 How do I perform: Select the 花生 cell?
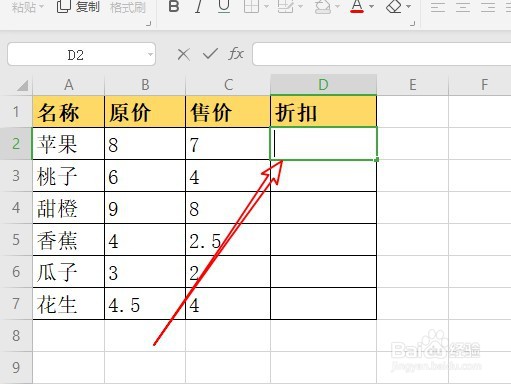point(69,304)
